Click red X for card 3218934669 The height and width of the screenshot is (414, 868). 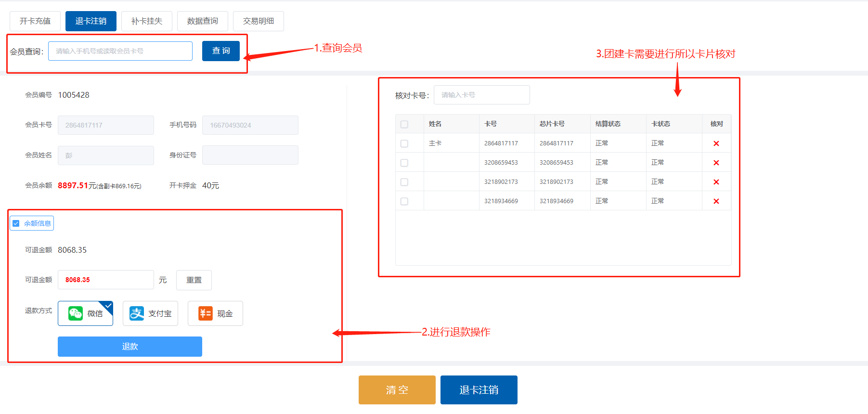coord(716,201)
